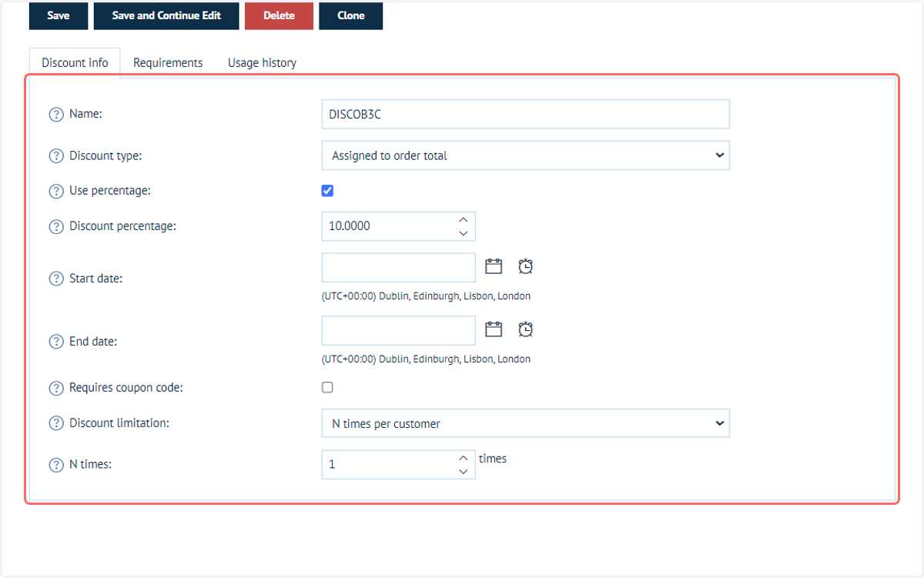924x578 pixels.
Task: Click into the End date field
Action: (x=398, y=330)
